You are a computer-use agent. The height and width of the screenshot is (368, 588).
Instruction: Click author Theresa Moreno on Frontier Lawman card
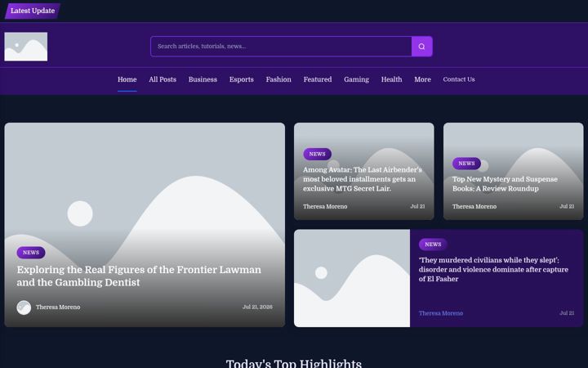point(58,307)
